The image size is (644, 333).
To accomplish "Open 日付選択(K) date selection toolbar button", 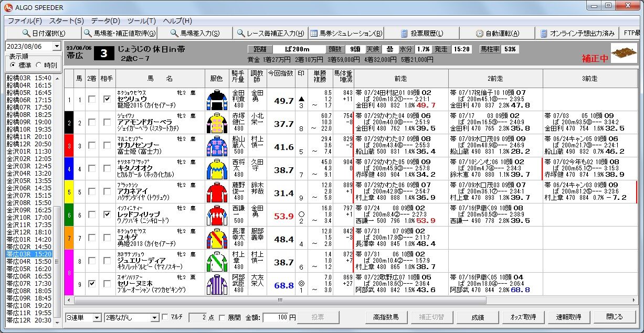I will pos(43,33).
